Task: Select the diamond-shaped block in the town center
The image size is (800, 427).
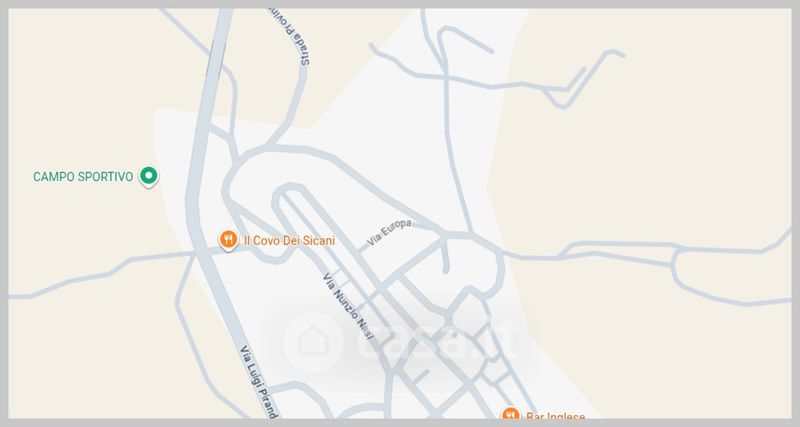Action: pyautogui.click(x=470, y=314)
